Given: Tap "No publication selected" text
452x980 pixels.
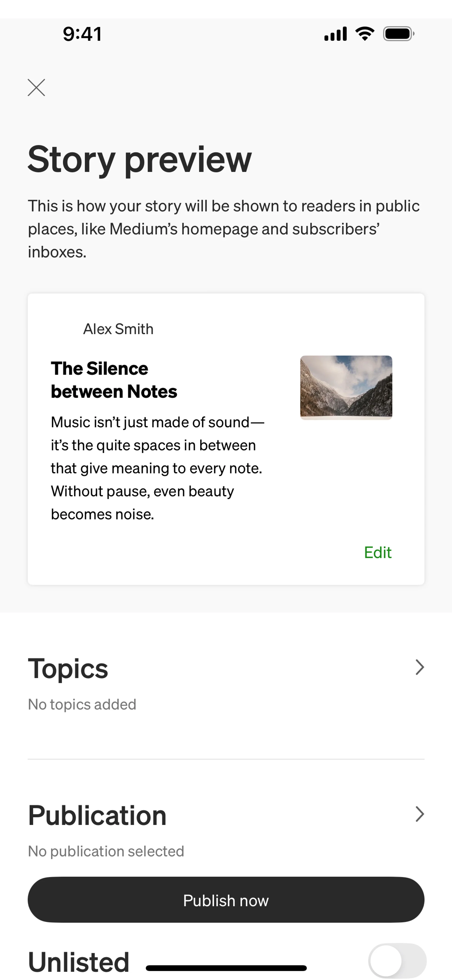Looking at the screenshot, I should tap(106, 851).
